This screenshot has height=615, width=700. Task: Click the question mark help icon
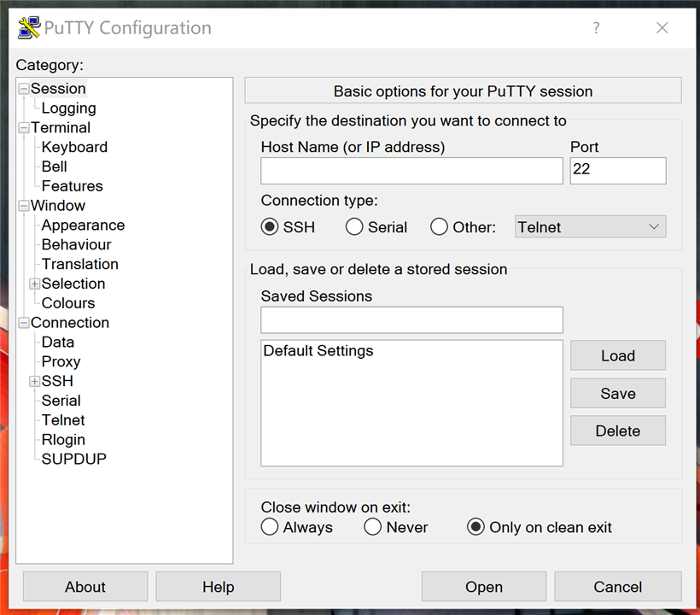point(597,28)
